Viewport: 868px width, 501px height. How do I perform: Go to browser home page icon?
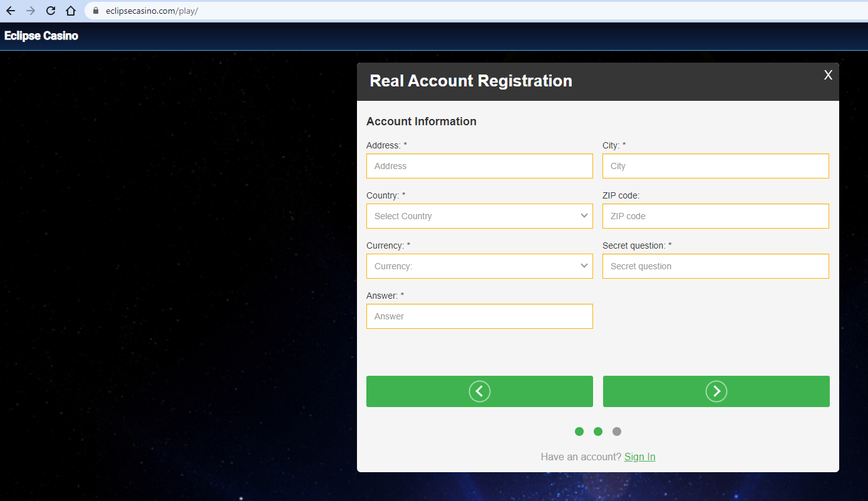pos(71,11)
